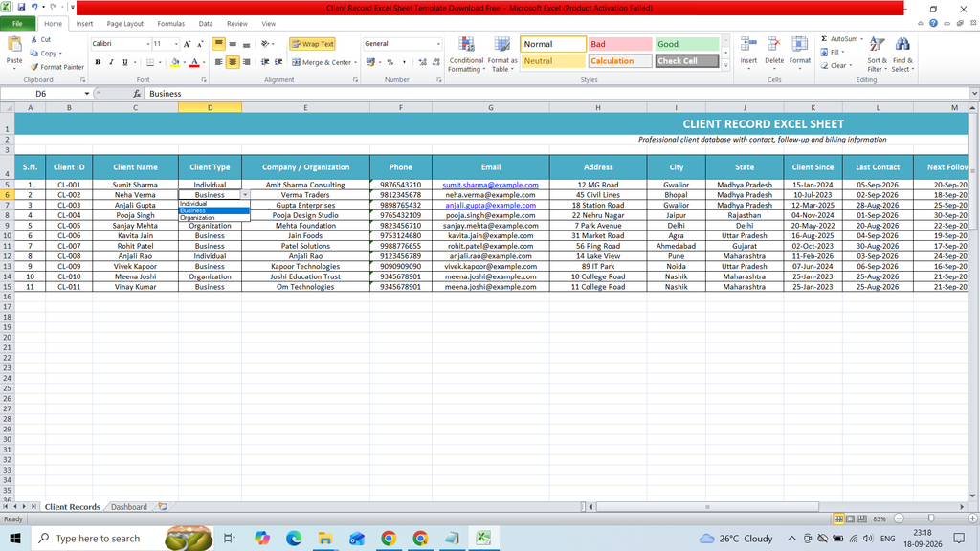Apply the Bad cell style

[620, 44]
